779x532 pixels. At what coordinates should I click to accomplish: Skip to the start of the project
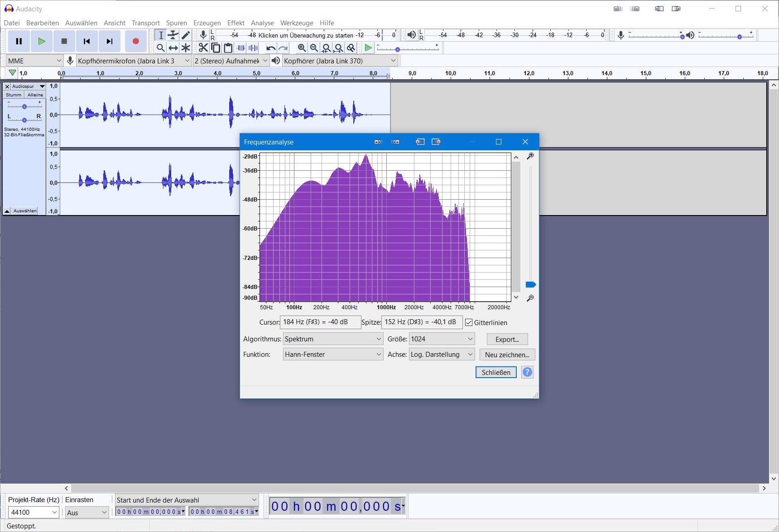click(x=87, y=41)
